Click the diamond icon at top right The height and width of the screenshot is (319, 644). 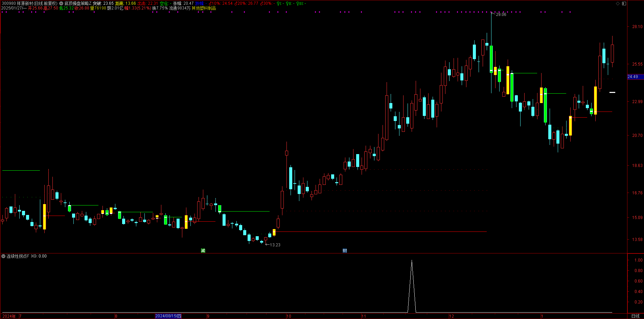coord(618,3)
